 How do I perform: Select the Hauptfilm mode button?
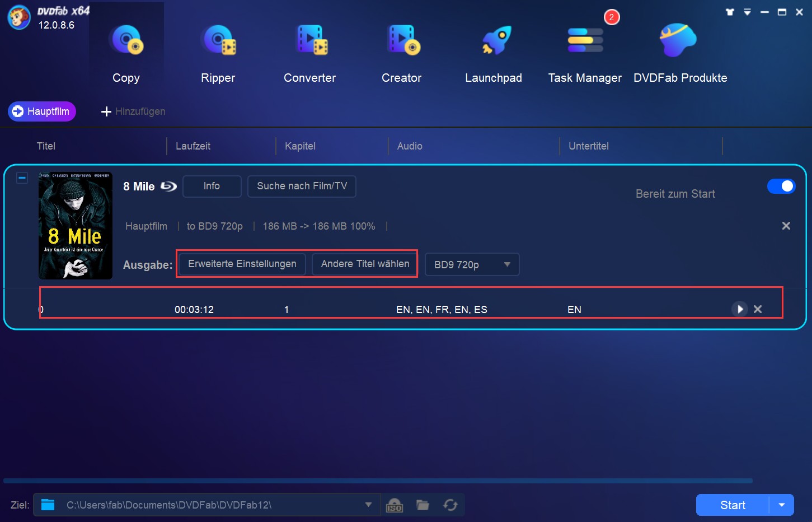pyautogui.click(x=42, y=111)
